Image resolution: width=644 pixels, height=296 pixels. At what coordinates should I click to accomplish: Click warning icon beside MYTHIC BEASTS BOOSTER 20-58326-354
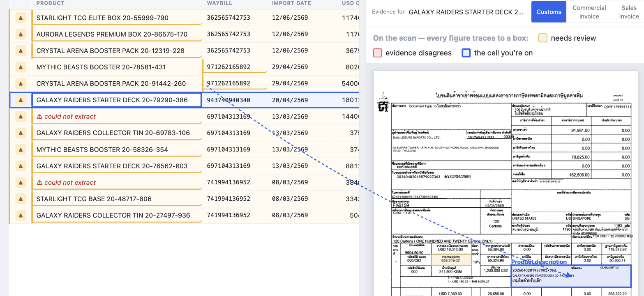tap(21, 149)
